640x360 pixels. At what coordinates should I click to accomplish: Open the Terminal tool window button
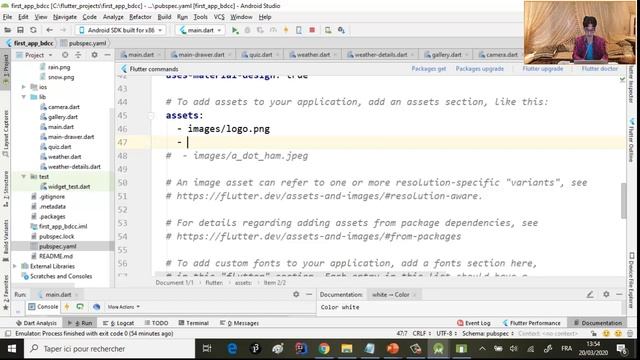pyautogui.click(x=194, y=323)
